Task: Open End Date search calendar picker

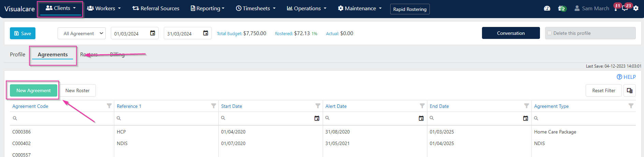Action: pos(526,118)
